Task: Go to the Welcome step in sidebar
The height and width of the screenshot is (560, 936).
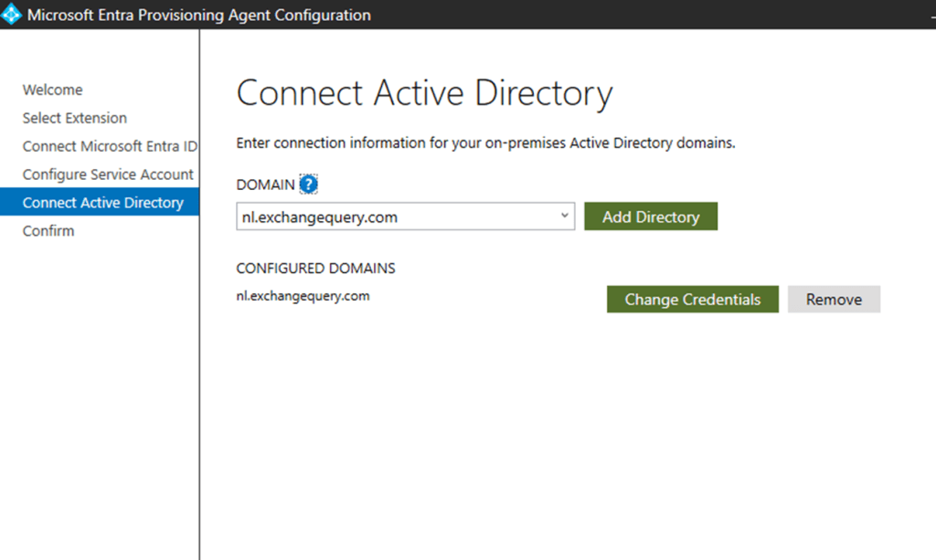Action: pos(52,90)
